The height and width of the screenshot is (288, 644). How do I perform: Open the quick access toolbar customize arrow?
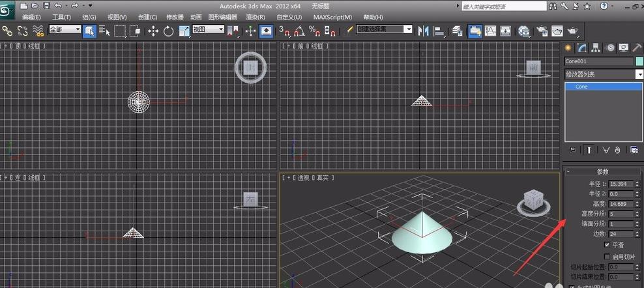tap(91, 6)
